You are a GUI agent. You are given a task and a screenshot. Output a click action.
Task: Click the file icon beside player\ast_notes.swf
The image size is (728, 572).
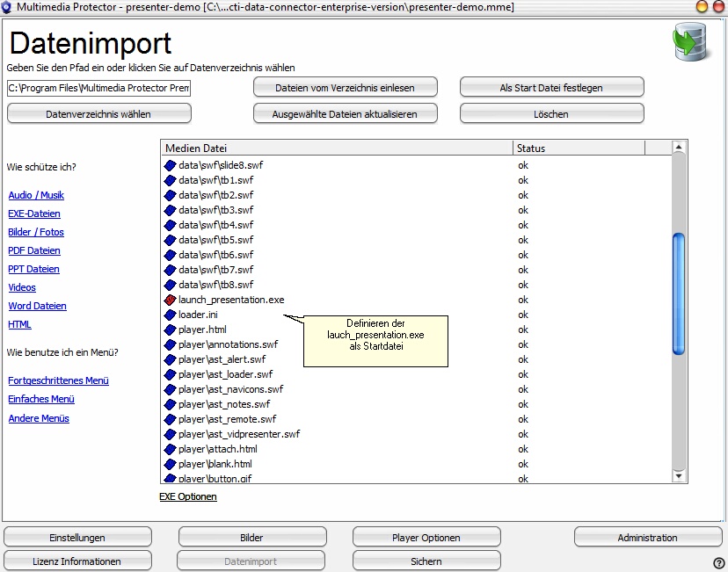171,404
